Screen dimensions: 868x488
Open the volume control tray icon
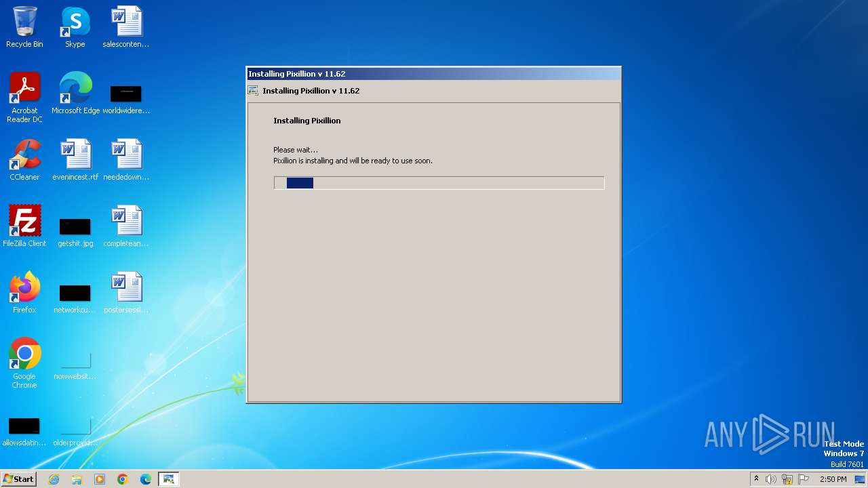point(771,479)
